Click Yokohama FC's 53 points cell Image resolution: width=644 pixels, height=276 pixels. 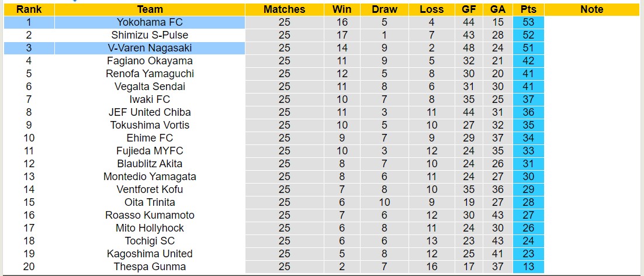pos(528,22)
